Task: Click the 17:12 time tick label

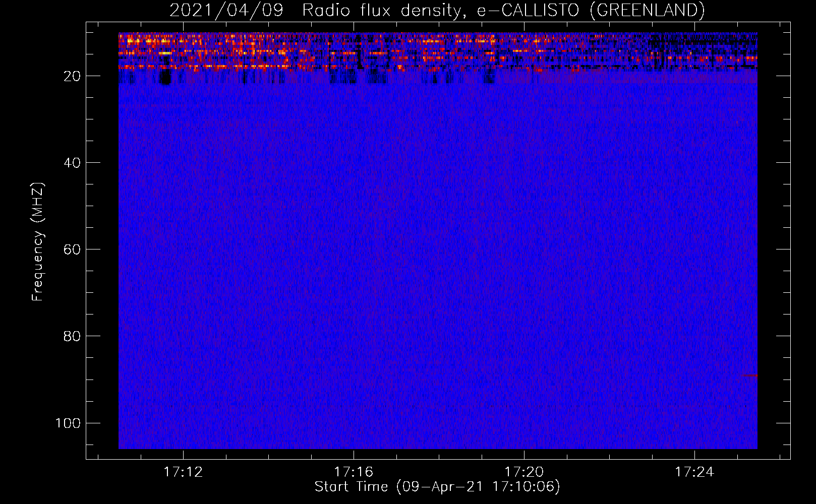Action: click(x=183, y=472)
